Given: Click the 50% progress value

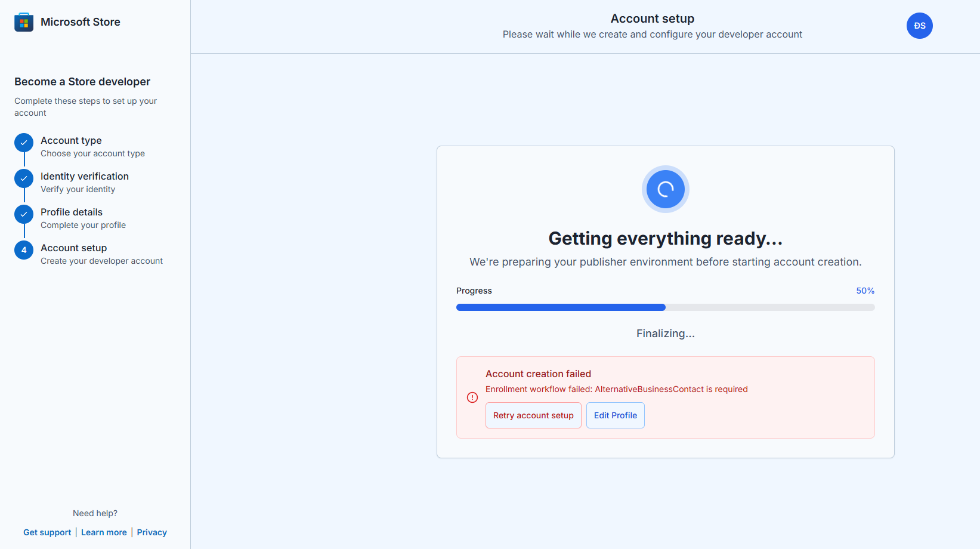Looking at the screenshot, I should 865,291.
